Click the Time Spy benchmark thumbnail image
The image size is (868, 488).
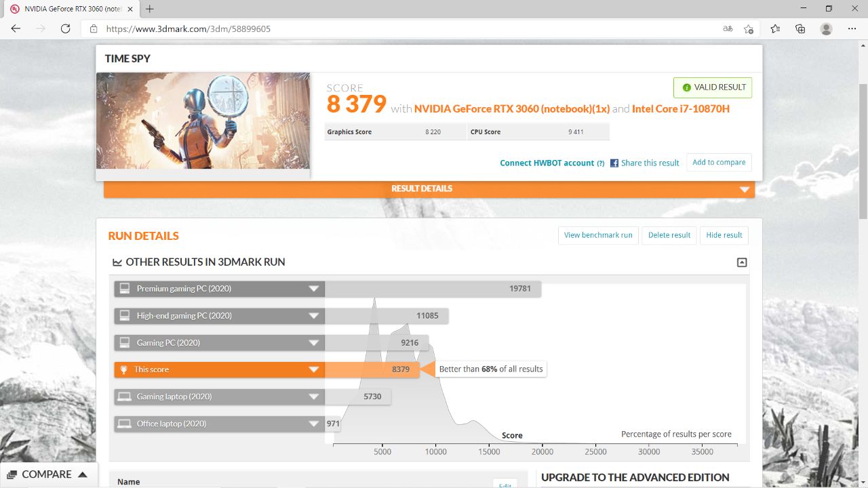pyautogui.click(x=203, y=121)
